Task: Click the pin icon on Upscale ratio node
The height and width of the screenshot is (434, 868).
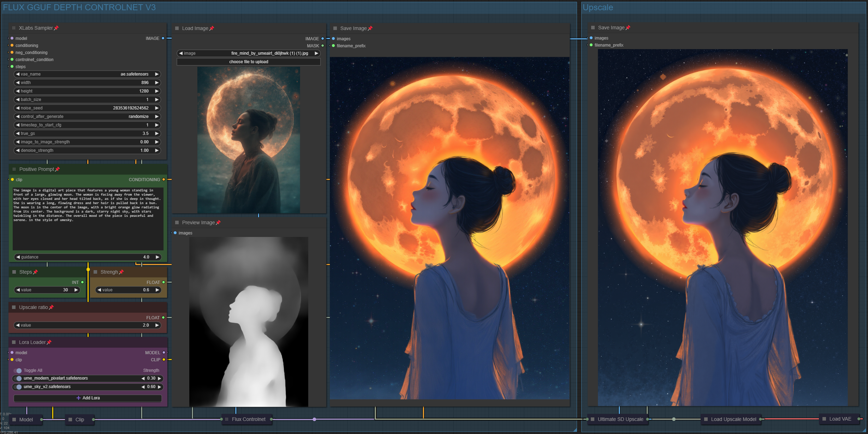Action: [51, 307]
